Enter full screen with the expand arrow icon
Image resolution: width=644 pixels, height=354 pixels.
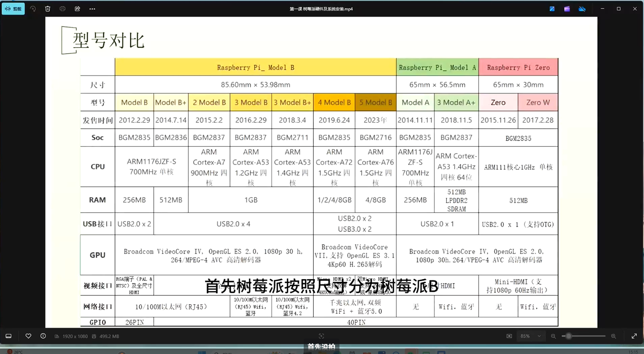[634, 336]
